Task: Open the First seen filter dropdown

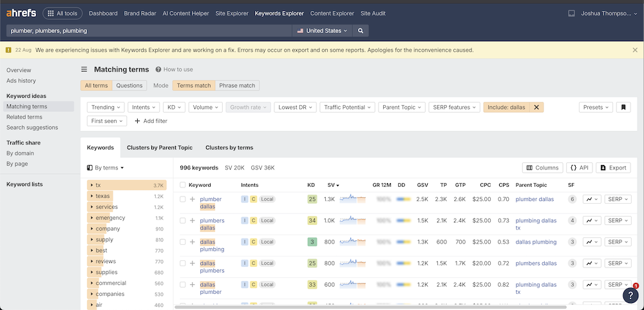Action: click(x=107, y=121)
